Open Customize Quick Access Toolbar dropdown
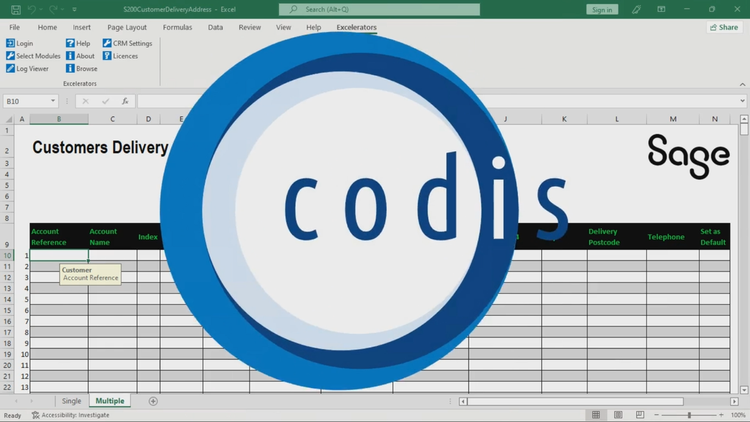The width and height of the screenshot is (750, 422). (x=74, y=9)
